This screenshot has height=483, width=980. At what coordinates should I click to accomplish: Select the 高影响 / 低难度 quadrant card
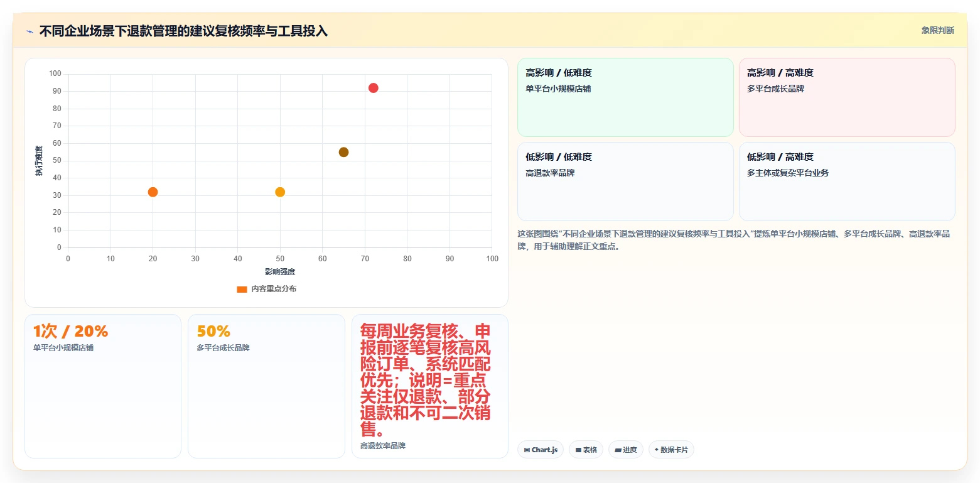click(x=625, y=97)
